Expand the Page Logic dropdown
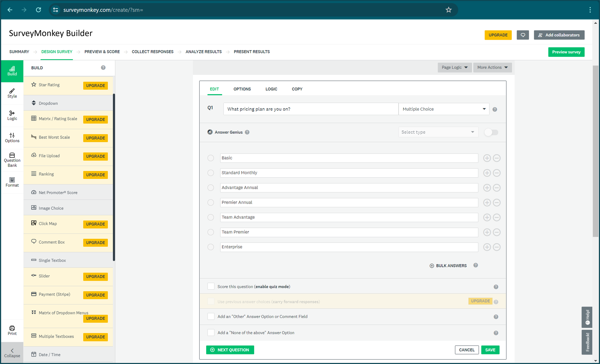Viewport: 600px width, 364px height. tap(454, 67)
